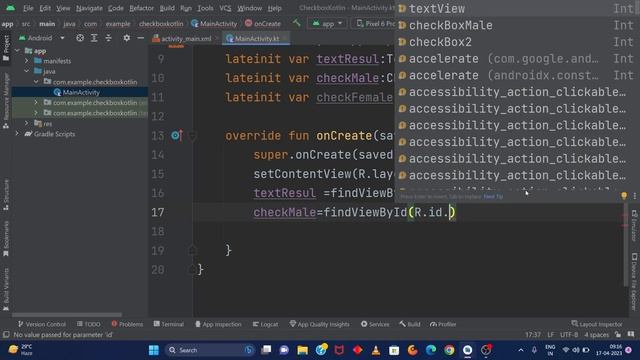The height and width of the screenshot is (360, 640).
Task: Hide the project panel with minus icon
Action: (140, 38)
